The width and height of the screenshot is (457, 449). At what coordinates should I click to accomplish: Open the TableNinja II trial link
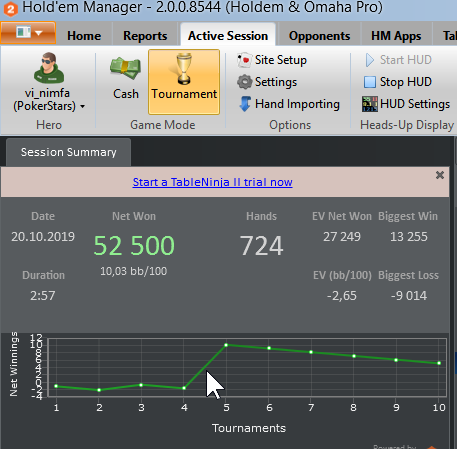pyautogui.click(x=212, y=182)
